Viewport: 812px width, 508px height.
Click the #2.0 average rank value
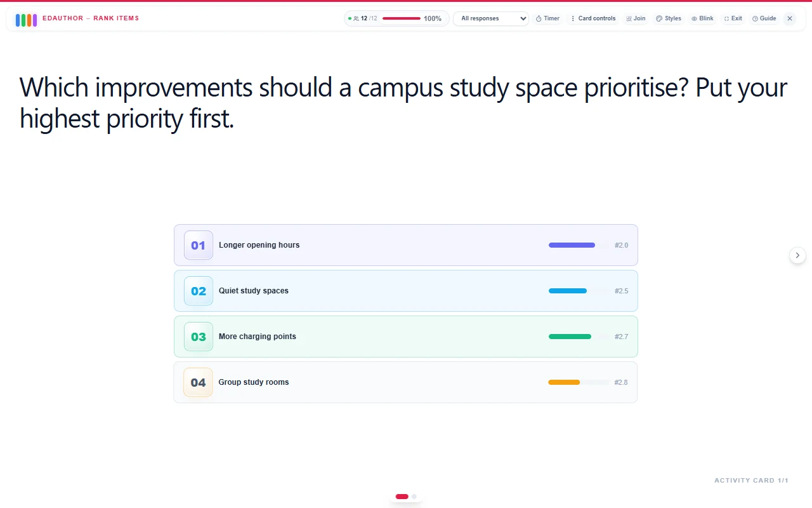(x=621, y=245)
